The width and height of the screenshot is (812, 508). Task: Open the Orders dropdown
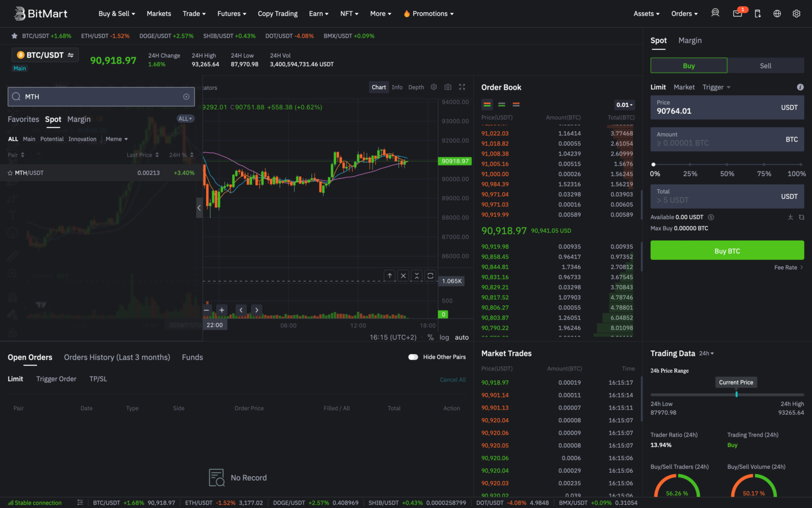click(685, 14)
